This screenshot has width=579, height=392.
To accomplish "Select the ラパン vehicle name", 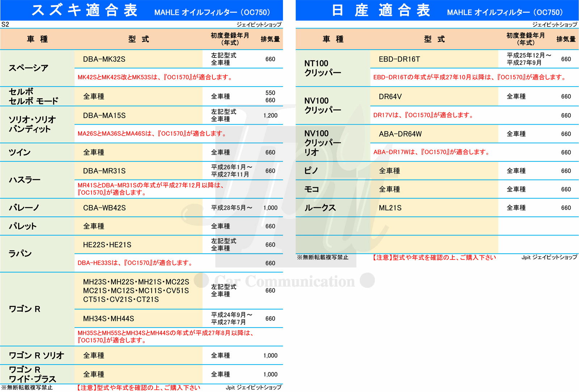I will [20, 254].
